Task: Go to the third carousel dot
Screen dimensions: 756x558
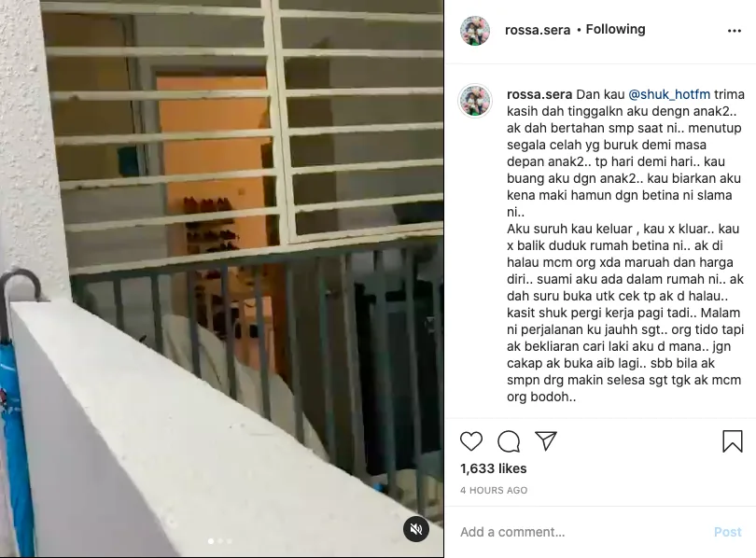Action: pos(230,541)
